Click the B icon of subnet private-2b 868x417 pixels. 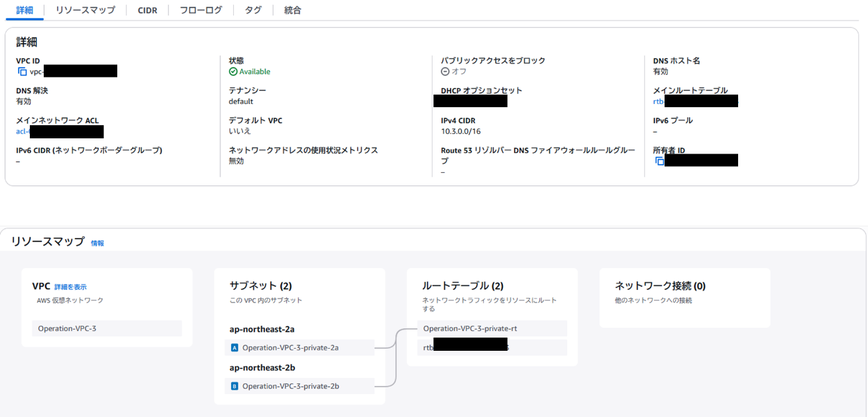[x=234, y=386]
